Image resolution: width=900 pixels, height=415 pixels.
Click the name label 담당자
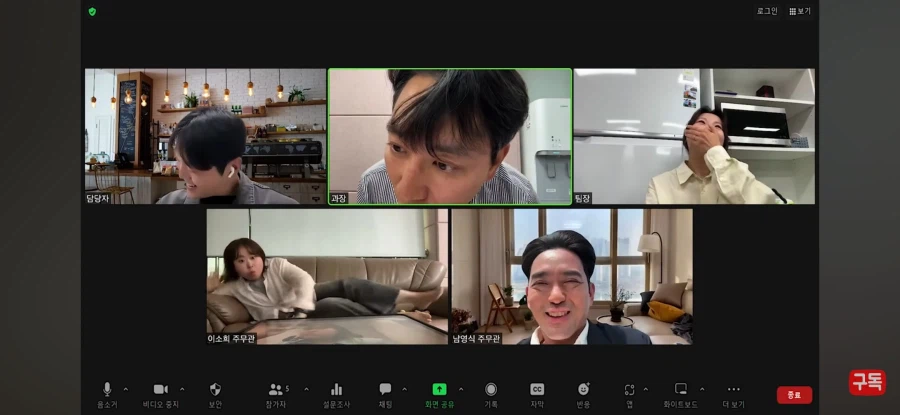pos(98,199)
